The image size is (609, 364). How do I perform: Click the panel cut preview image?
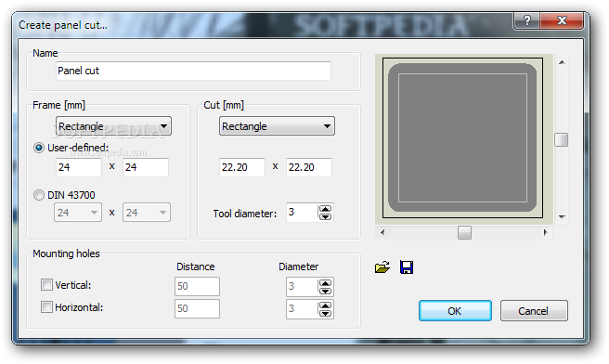pos(462,138)
